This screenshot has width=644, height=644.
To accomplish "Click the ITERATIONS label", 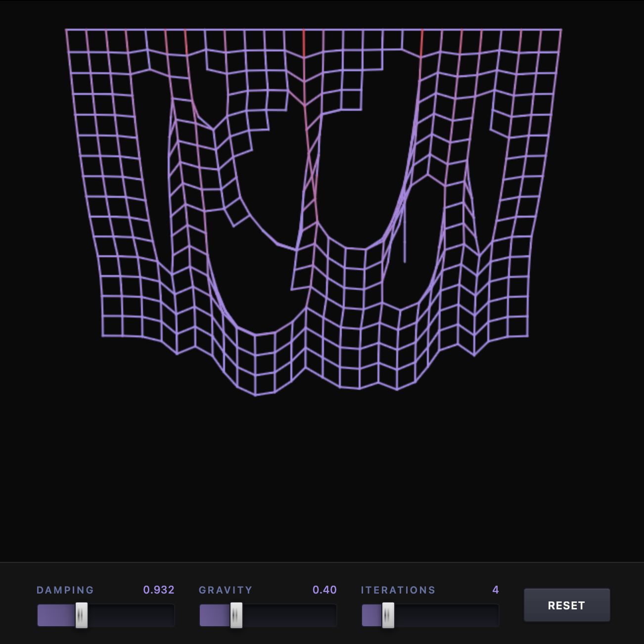I will point(398,590).
